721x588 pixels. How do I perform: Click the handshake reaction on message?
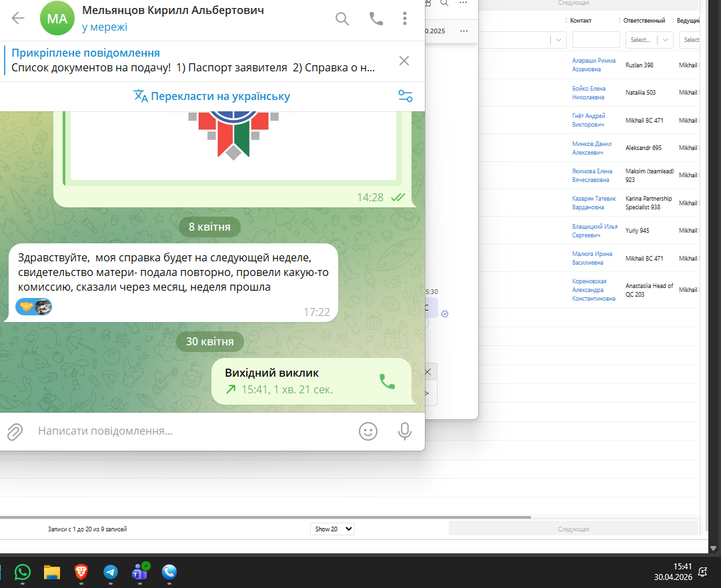click(x=27, y=307)
